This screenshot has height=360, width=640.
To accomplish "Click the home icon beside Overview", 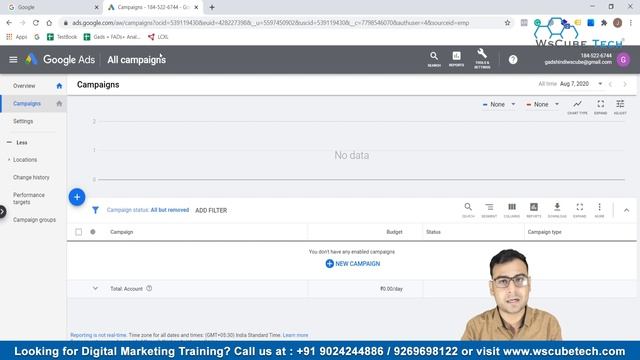I will coord(59,86).
